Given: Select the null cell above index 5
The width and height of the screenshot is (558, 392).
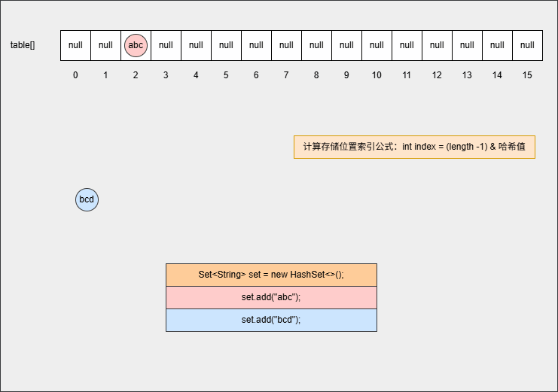Looking at the screenshot, I should 226,45.
